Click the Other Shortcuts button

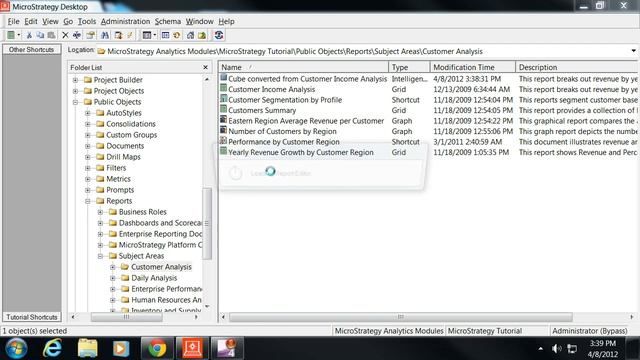click(31, 49)
